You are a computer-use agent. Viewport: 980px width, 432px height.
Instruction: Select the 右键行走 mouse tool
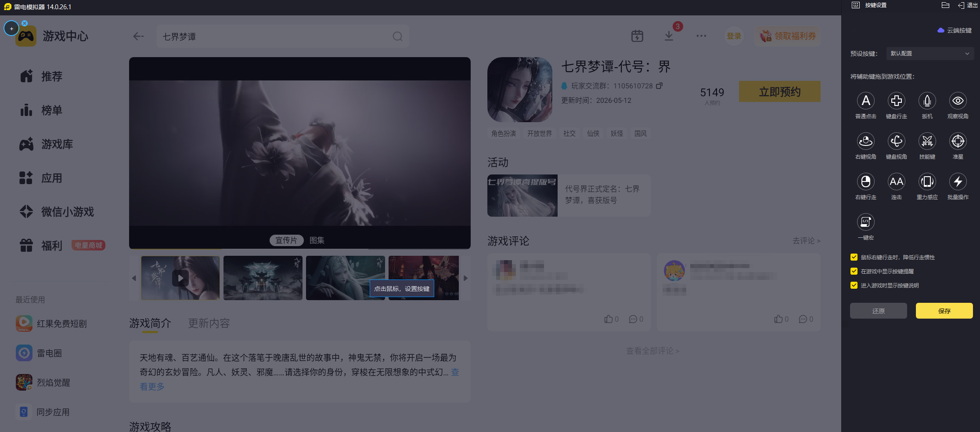[865, 182]
